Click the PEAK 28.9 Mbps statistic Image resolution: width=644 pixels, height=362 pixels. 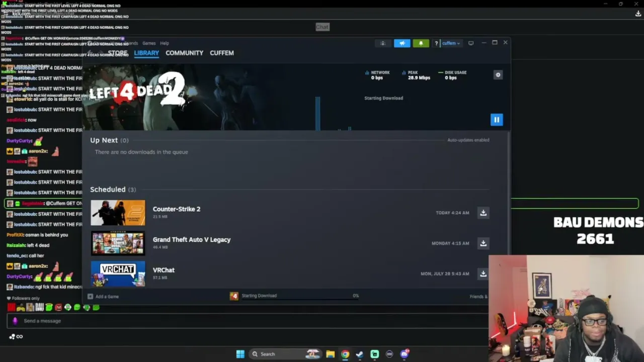416,75
